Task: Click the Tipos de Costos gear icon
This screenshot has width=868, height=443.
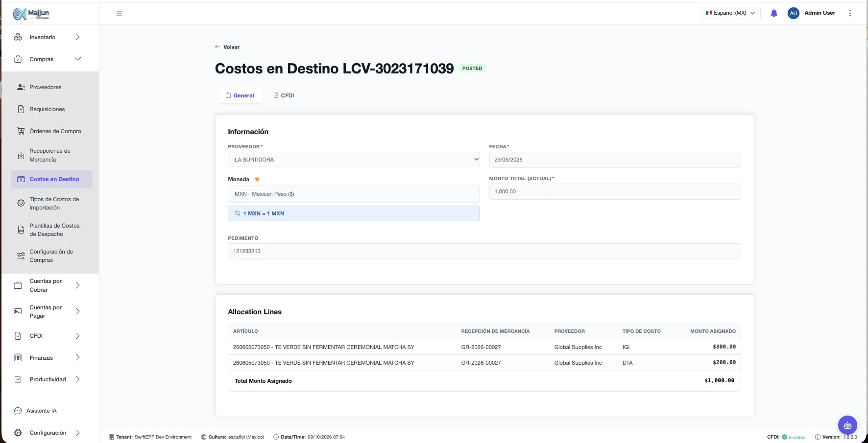Action: tap(21, 203)
